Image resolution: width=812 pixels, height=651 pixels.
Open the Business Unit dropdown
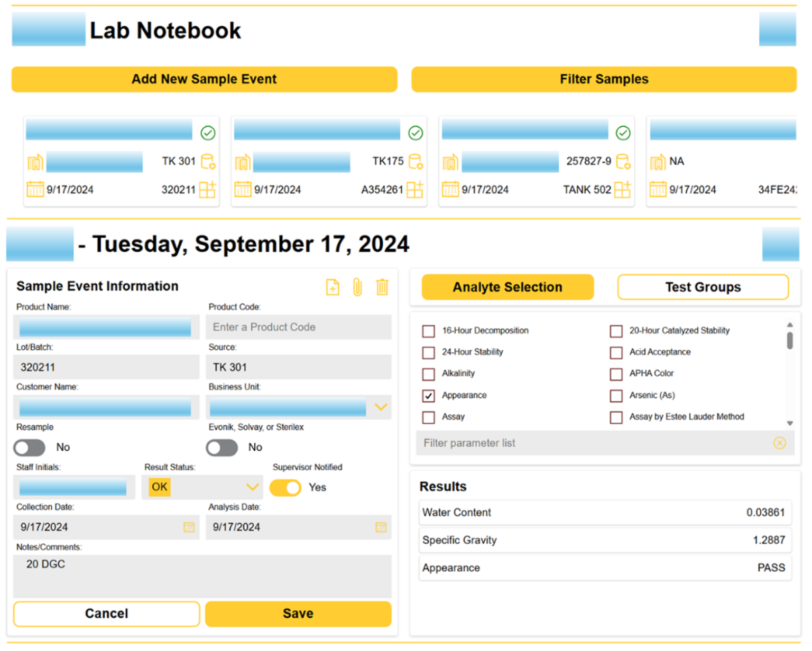pyautogui.click(x=380, y=407)
